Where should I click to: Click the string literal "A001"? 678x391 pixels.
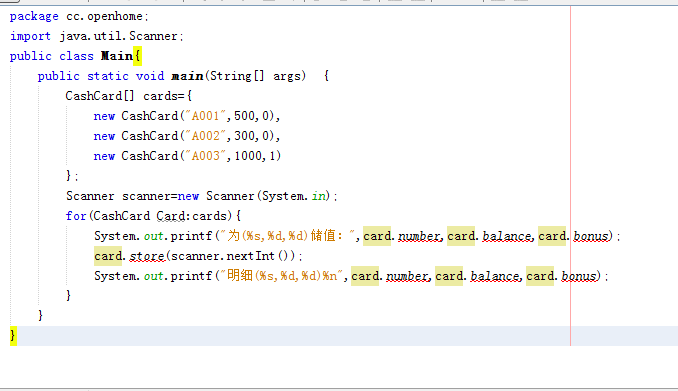pos(205,116)
